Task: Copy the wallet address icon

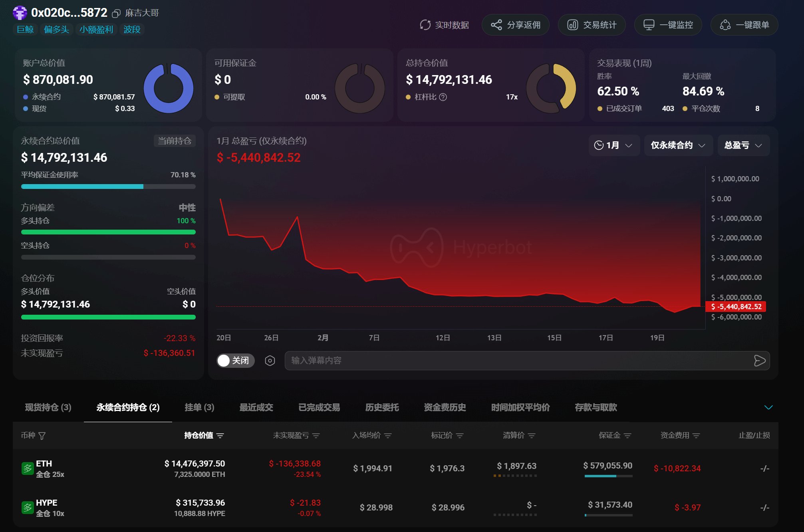Action: [x=116, y=14]
